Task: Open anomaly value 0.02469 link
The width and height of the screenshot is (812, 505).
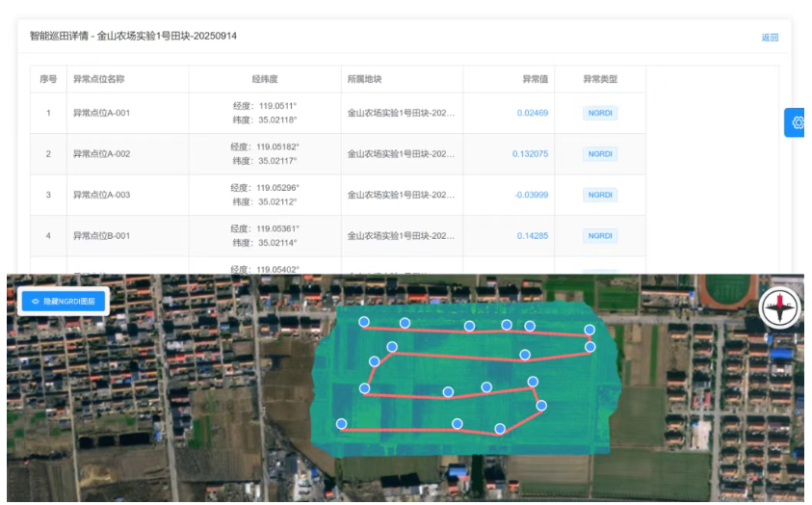Action: [x=532, y=113]
